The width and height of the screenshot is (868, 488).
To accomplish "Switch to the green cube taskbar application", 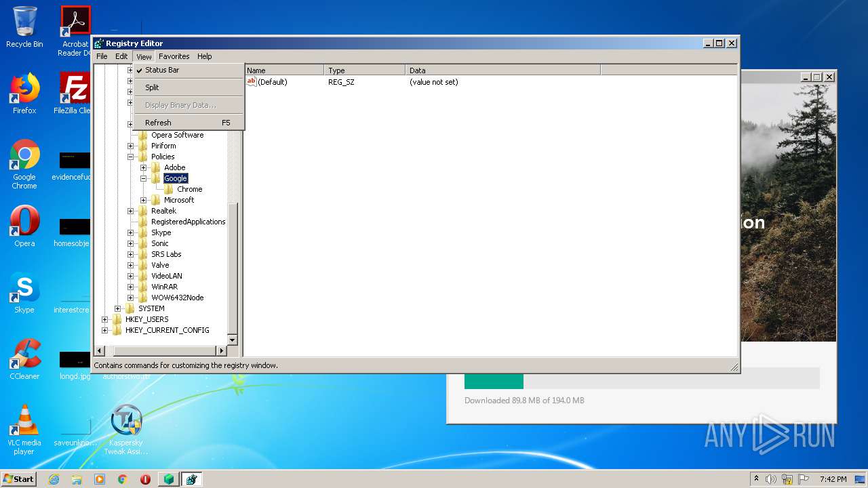I will 168,479.
